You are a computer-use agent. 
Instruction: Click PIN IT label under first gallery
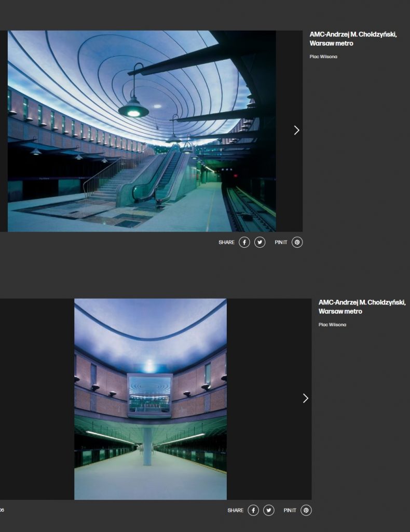[x=281, y=242]
